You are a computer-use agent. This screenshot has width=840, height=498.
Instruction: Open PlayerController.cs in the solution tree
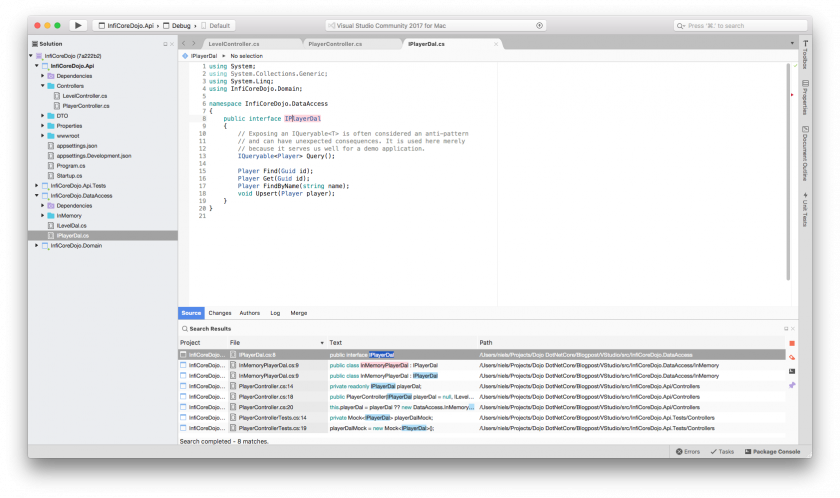[x=86, y=106]
